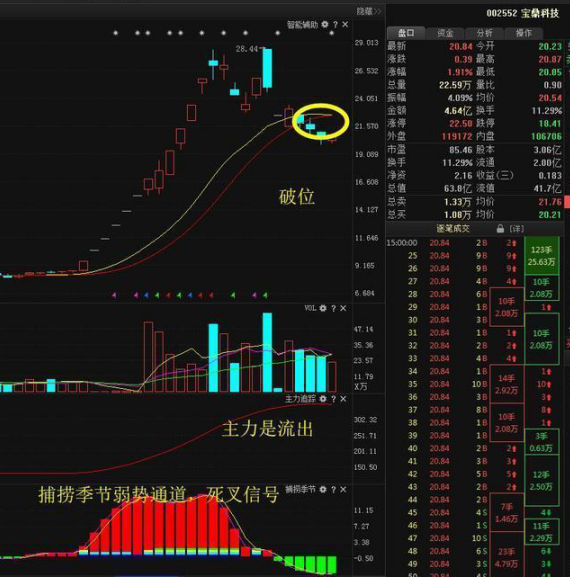Select stock title 002552 宝鼎科技
Image resolution: width=571 pixels, height=578 pixels.
[x=523, y=14]
